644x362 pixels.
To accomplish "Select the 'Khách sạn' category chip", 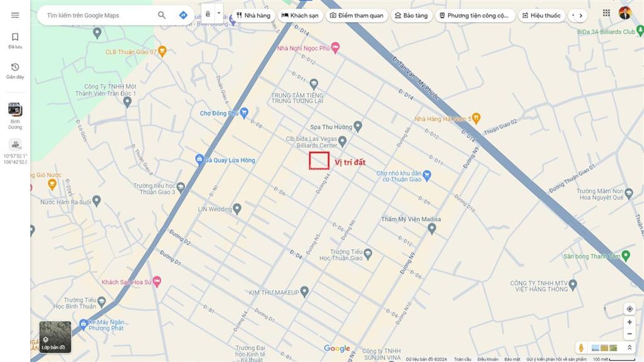I will (x=301, y=15).
